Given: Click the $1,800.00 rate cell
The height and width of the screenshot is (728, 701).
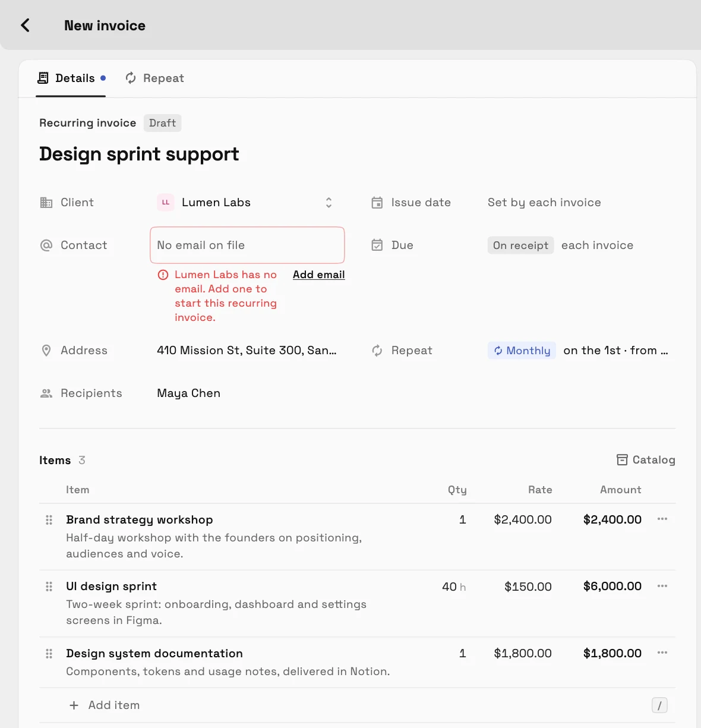Looking at the screenshot, I should (523, 654).
